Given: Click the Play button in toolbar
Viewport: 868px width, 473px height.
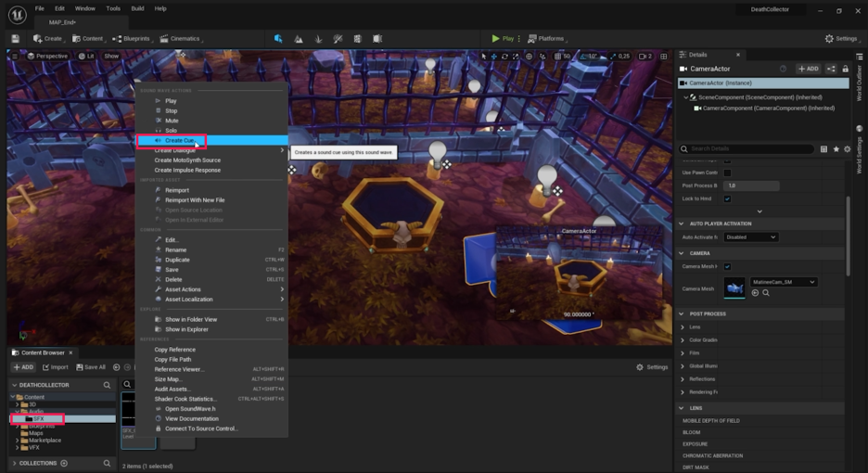Looking at the screenshot, I should (503, 39).
